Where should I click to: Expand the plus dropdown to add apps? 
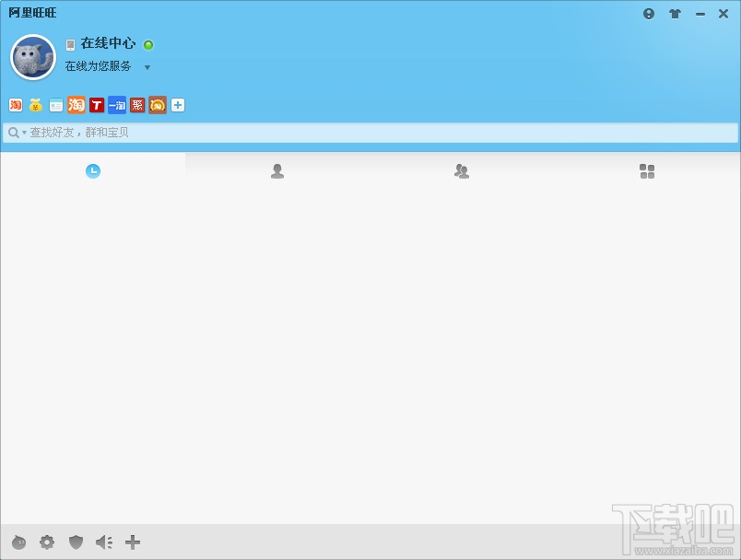pyautogui.click(x=177, y=105)
